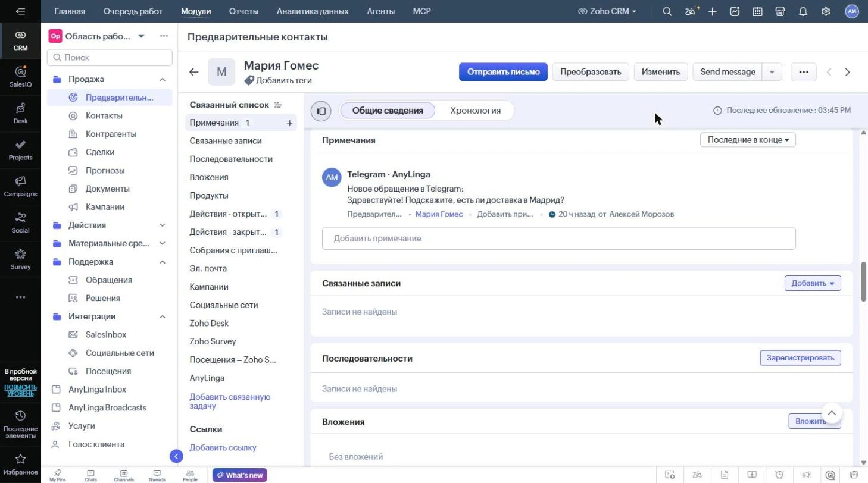
Task: Open Контакты in the sidebar tree
Action: (x=104, y=116)
